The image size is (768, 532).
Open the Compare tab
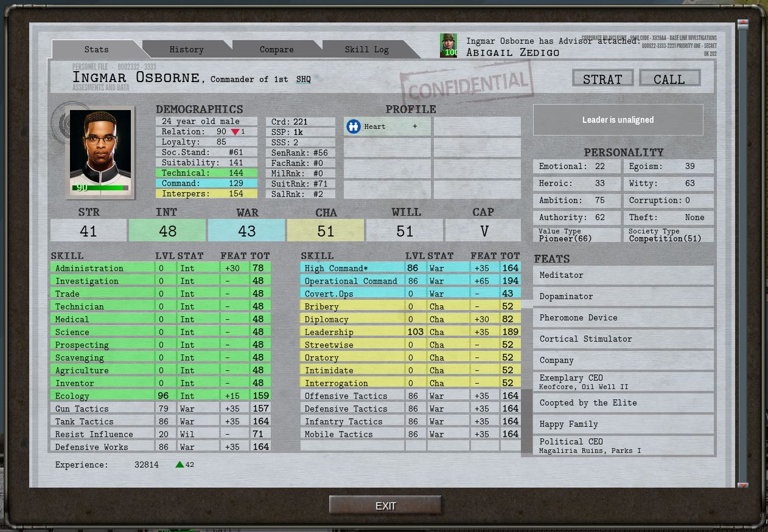pyautogui.click(x=276, y=49)
